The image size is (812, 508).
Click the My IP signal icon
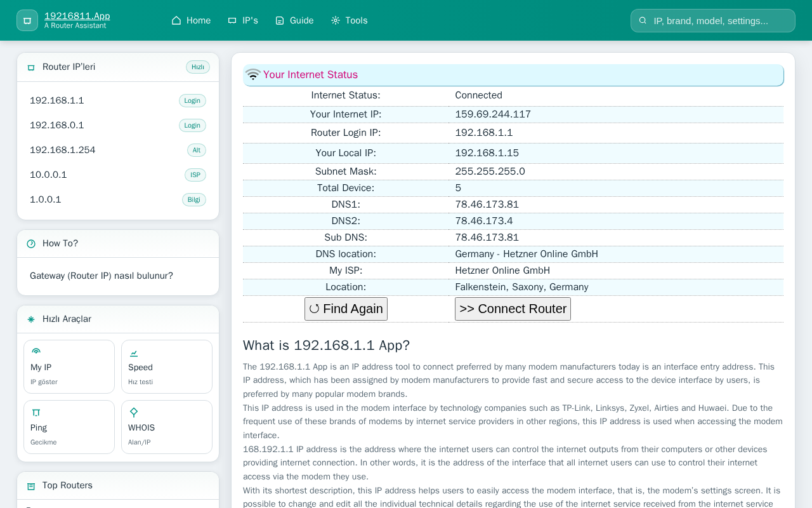[x=36, y=352]
